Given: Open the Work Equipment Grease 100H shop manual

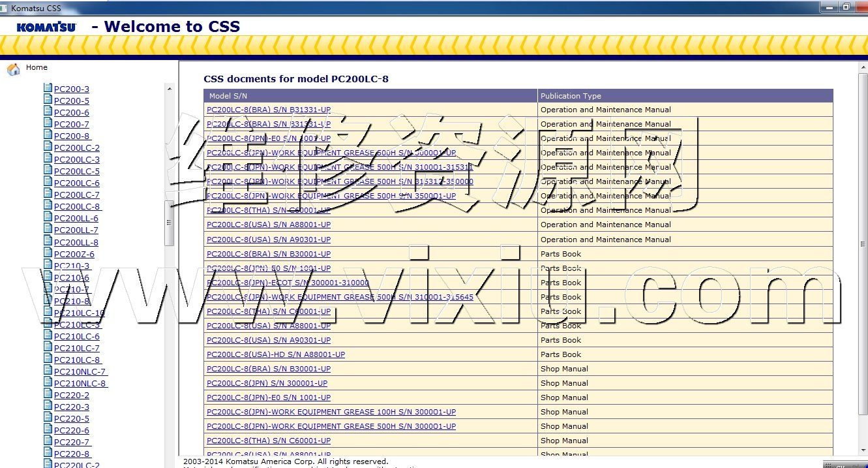Looking at the screenshot, I should [x=331, y=412].
